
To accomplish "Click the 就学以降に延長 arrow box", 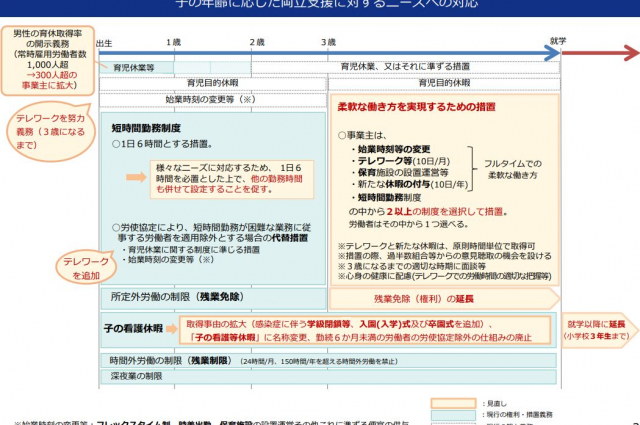I will tap(600, 330).
